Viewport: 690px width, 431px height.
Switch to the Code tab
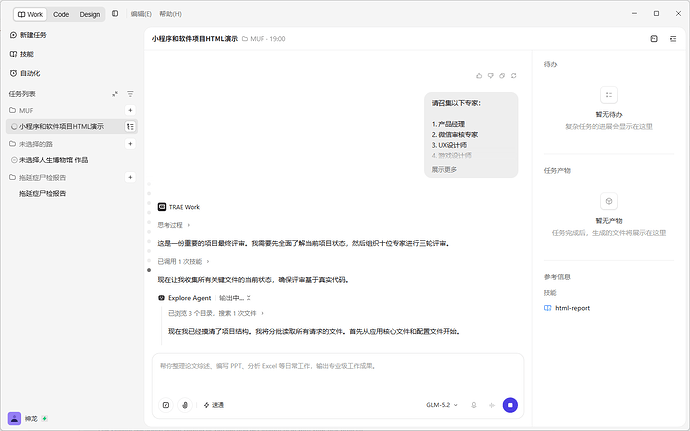pos(61,14)
